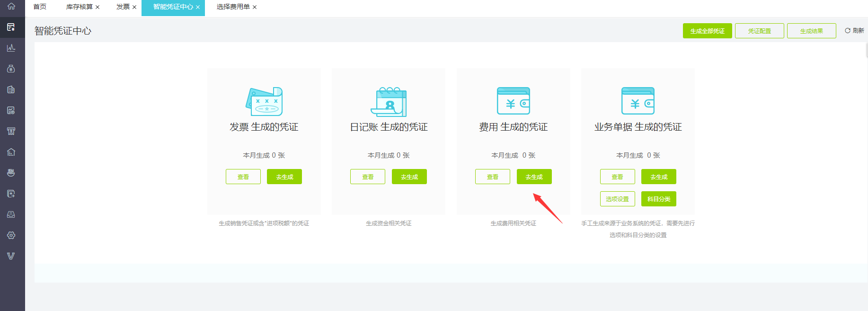The width and height of the screenshot is (868, 311).
Task: Click 查看 under 日记账 生成的凭证
Action: [x=368, y=177]
